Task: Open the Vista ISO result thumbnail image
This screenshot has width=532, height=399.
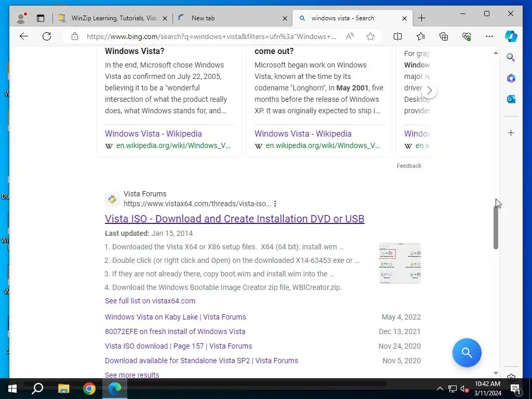Action: pos(400,263)
